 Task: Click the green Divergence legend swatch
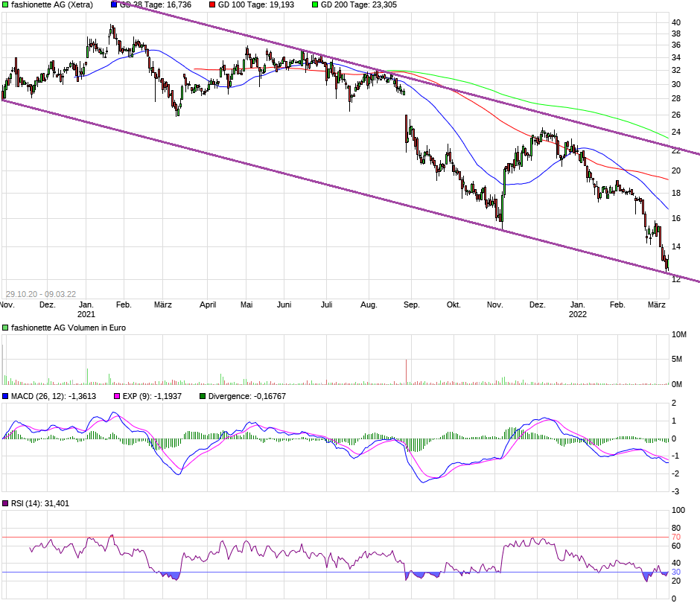203,396
